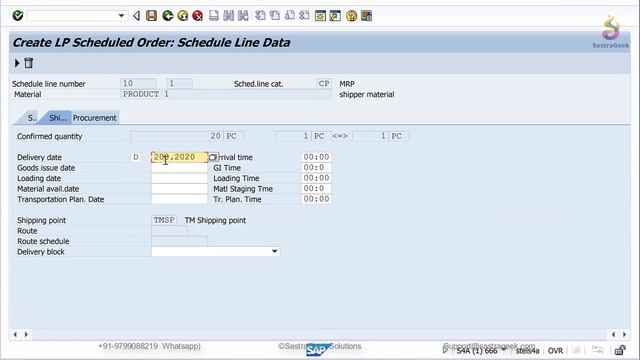Image resolution: width=640 pixels, height=360 pixels.
Task: Click the Print icon in the toolbar
Action: tap(214, 16)
